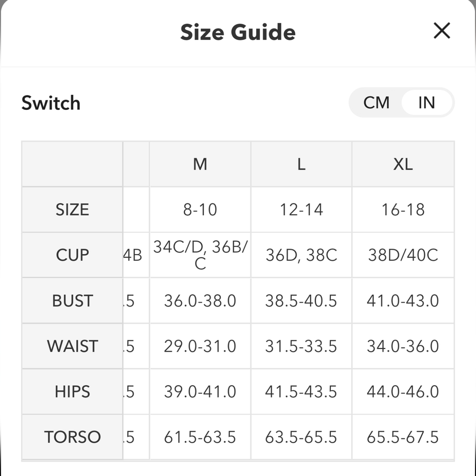Image resolution: width=476 pixels, height=476 pixels.
Task: Close the Size Guide dialog
Action: pyautogui.click(x=442, y=30)
